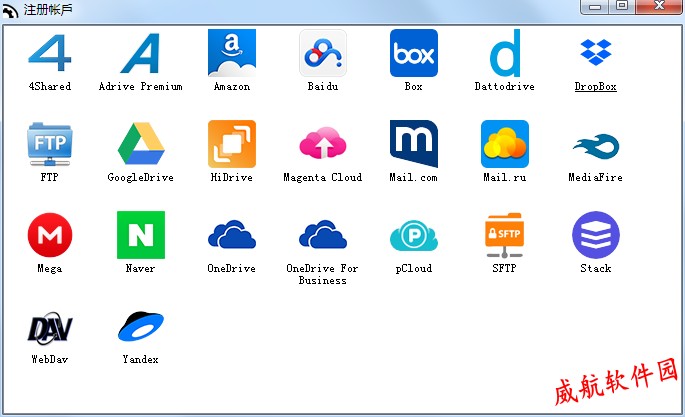Select the 4Shared cloud service icon
685x417 pixels.
49,53
